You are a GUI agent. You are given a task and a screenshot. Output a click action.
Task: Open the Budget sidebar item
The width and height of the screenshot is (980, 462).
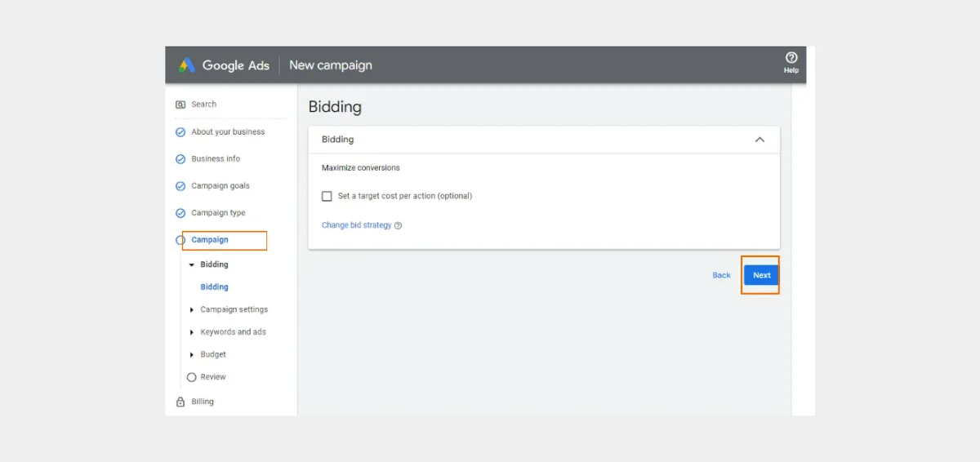213,355
